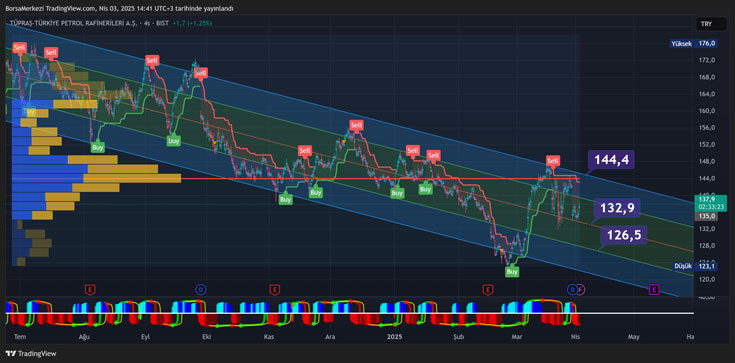Click the 148,0 value on price axis
Viewport: 735px width, 363px height.
(x=707, y=161)
